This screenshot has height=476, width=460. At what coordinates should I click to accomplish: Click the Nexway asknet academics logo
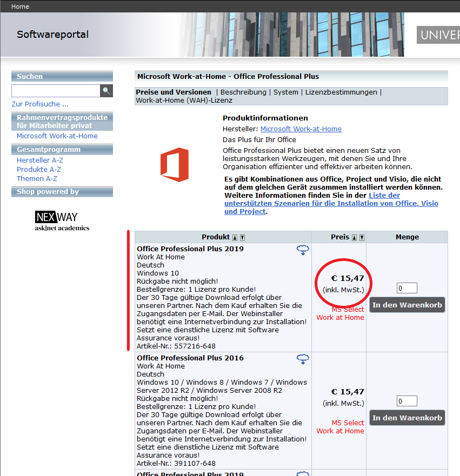(x=62, y=221)
